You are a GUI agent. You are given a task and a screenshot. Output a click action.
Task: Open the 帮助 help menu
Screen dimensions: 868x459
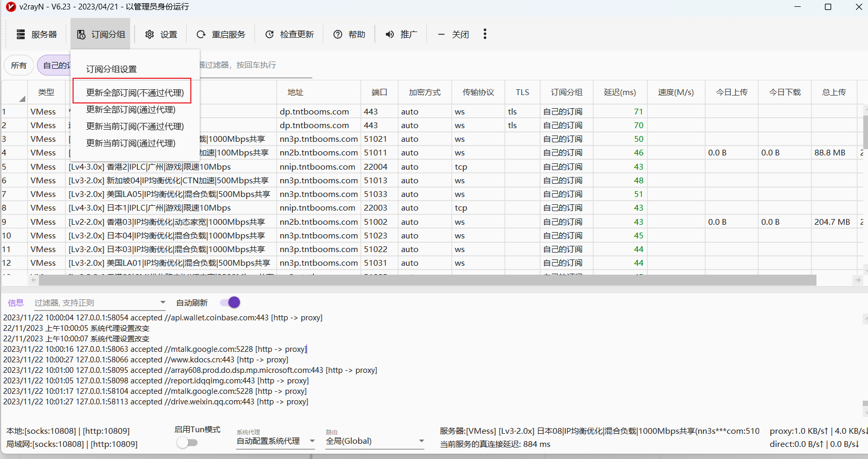tap(350, 34)
